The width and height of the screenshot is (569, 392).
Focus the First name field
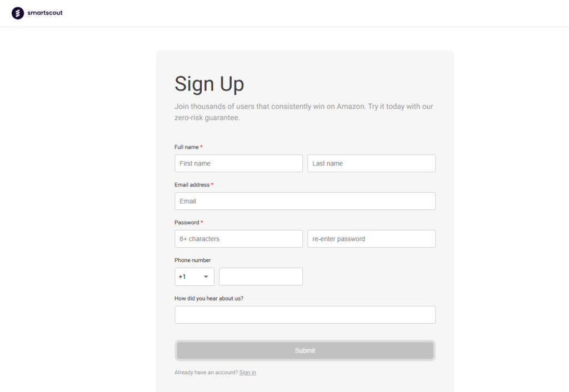[238, 163]
